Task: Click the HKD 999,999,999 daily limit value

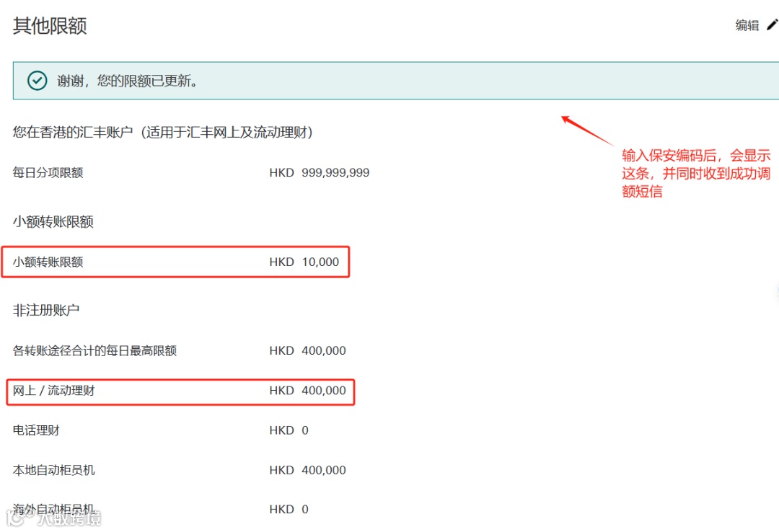Action: 320,172
